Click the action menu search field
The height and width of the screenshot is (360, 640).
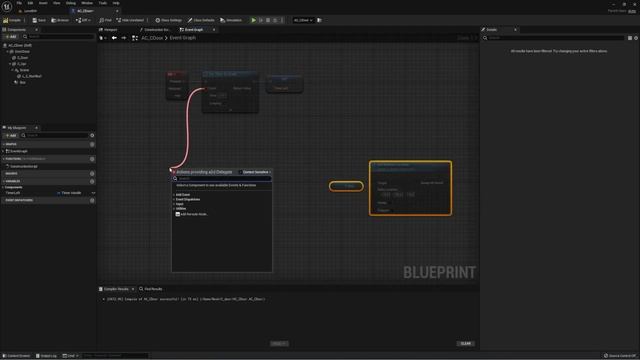tap(222, 179)
